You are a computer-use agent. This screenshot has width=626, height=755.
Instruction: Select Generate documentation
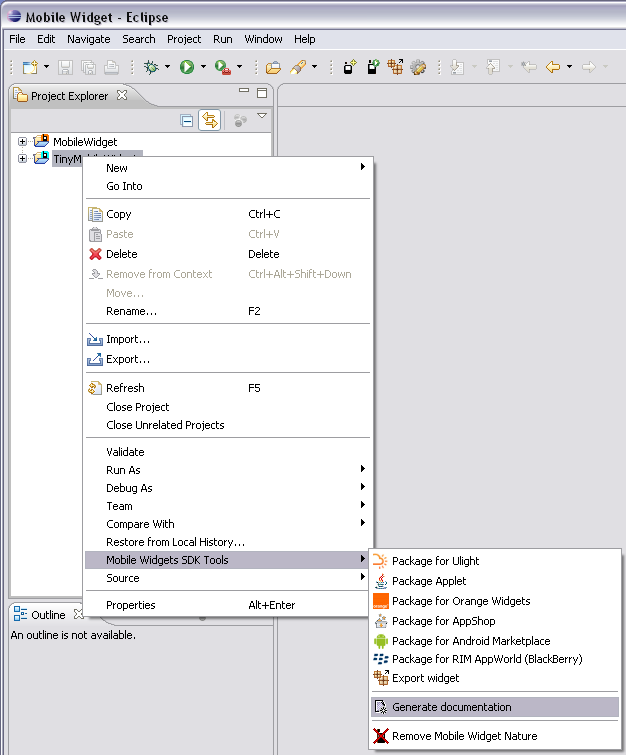tap(495, 707)
